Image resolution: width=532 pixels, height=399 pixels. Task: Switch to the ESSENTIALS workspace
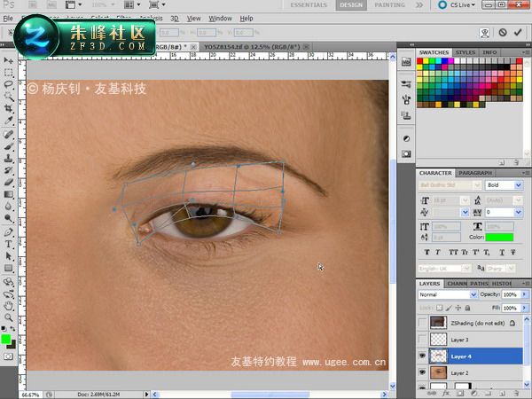[309, 5]
